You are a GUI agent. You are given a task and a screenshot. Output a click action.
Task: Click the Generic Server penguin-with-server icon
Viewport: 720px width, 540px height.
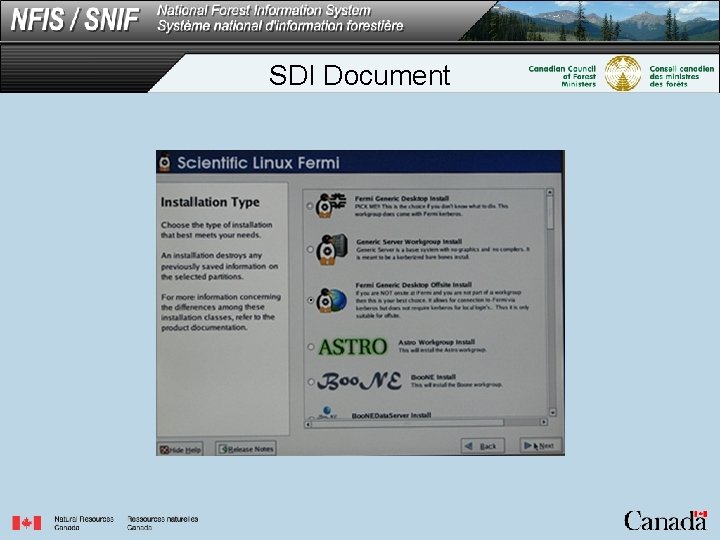click(x=332, y=249)
